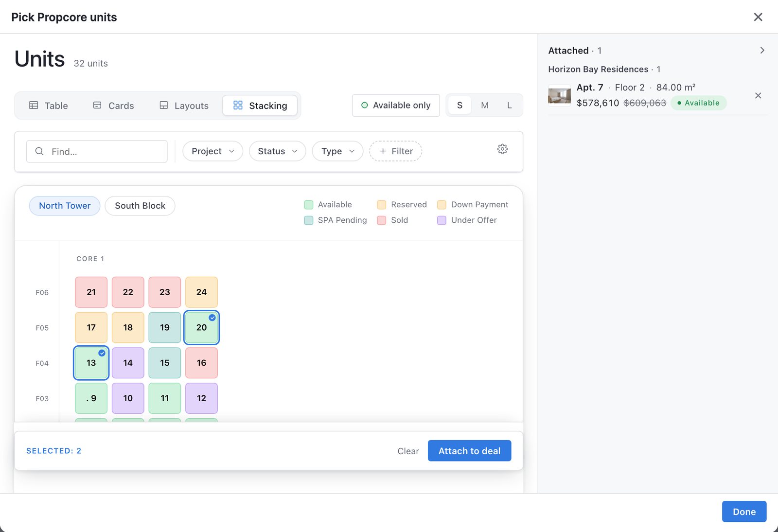Switch to the South Block tab

(x=140, y=206)
